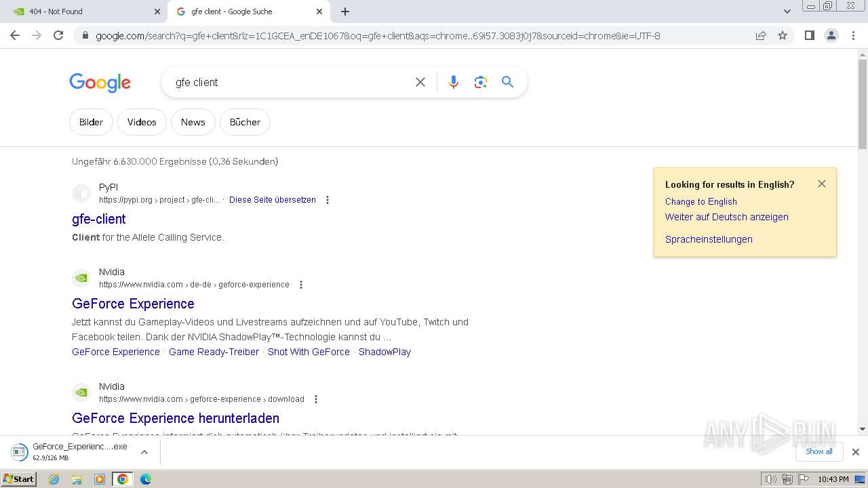Close the 404 - Not Found tab
868x488 pixels.
[x=157, y=12]
